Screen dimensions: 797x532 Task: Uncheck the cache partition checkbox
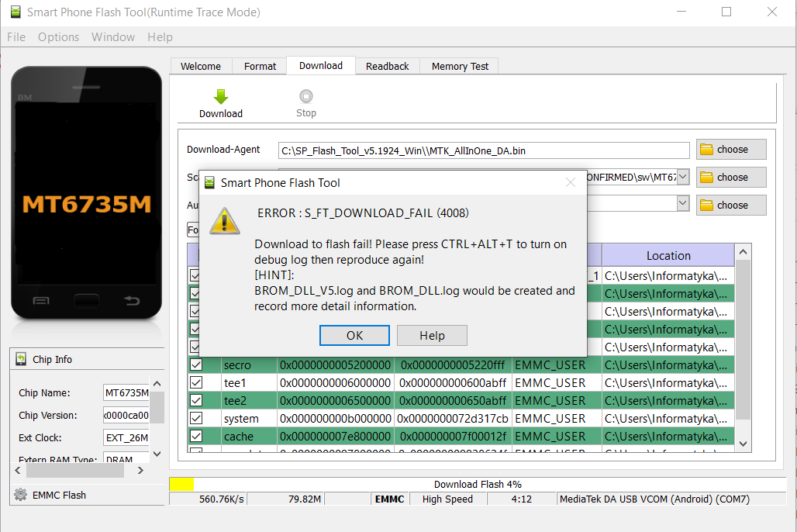coord(196,436)
